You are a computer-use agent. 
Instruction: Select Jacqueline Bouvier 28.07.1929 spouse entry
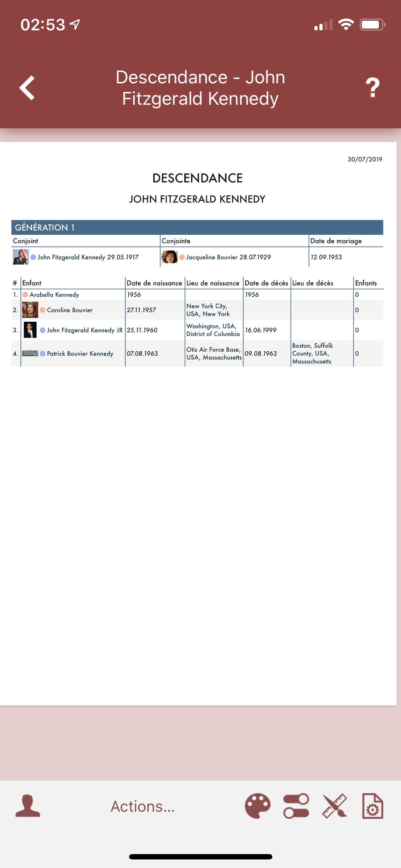(228, 257)
